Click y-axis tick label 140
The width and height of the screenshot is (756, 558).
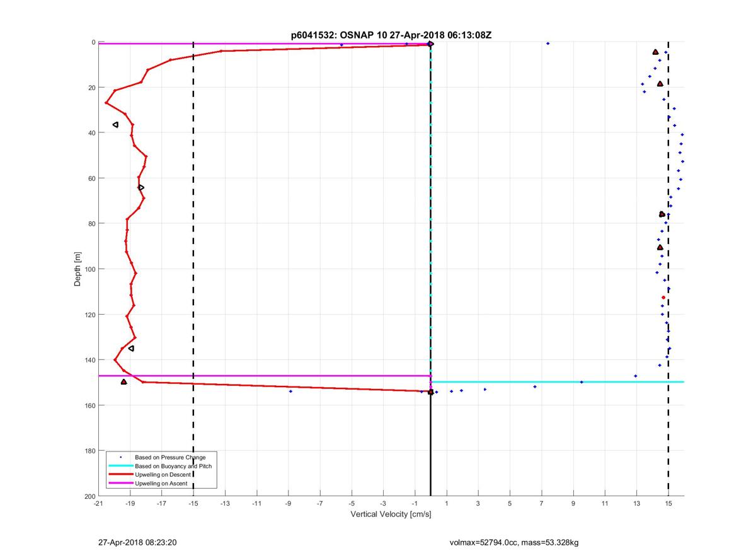[x=89, y=360]
